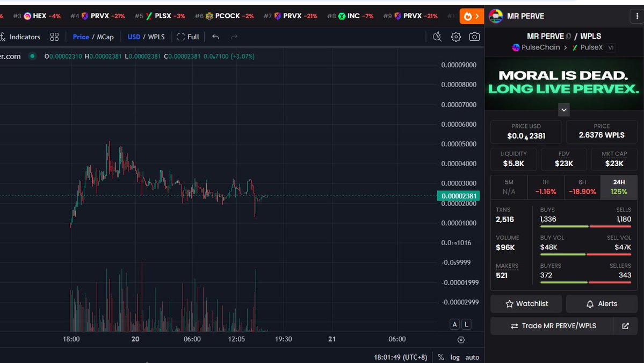Click the buy vol versus sell vol bar
The width and height of the screenshot is (644, 363).
pyautogui.click(x=585, y=254)
